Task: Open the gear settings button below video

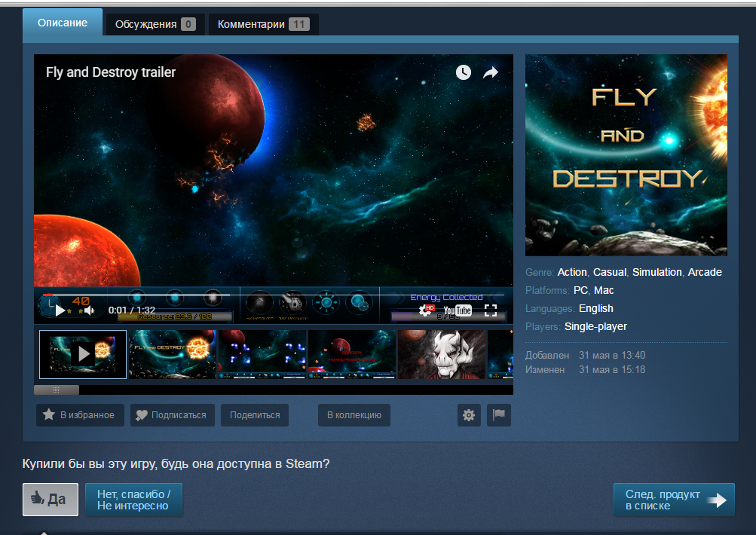Action: click(x=469, y=415)
